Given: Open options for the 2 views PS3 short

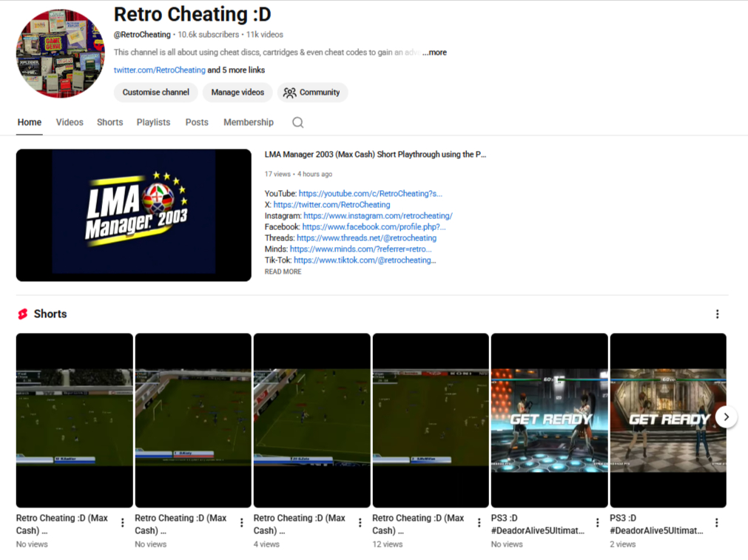Looking at the screenshot, I should click(x=716, y=523).
